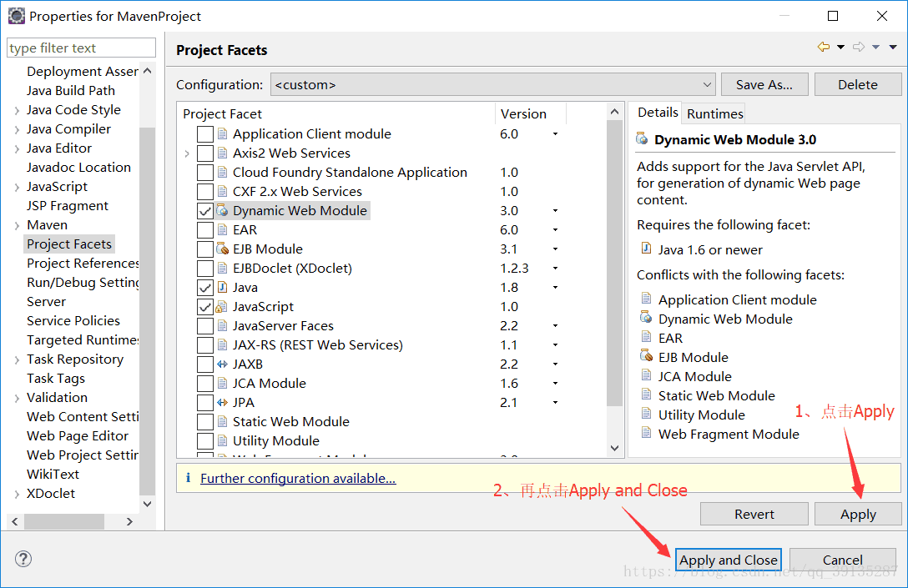Click the Static Web Module icon in facet list

[222, 421]
